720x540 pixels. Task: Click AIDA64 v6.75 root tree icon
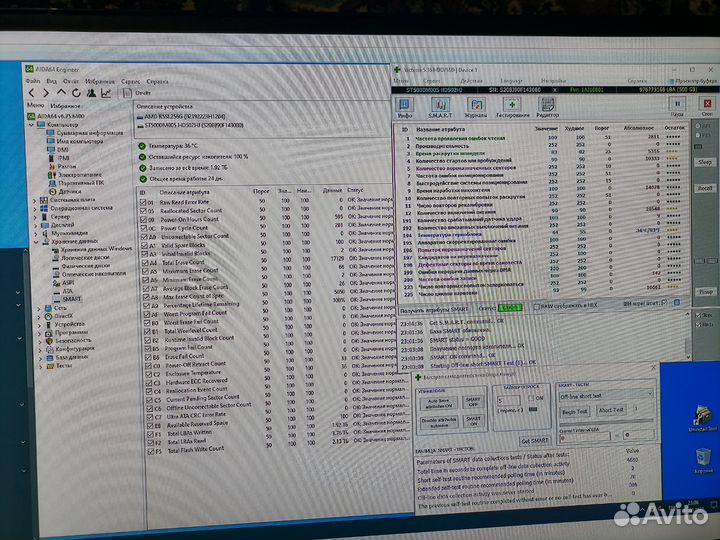(31, 116)
